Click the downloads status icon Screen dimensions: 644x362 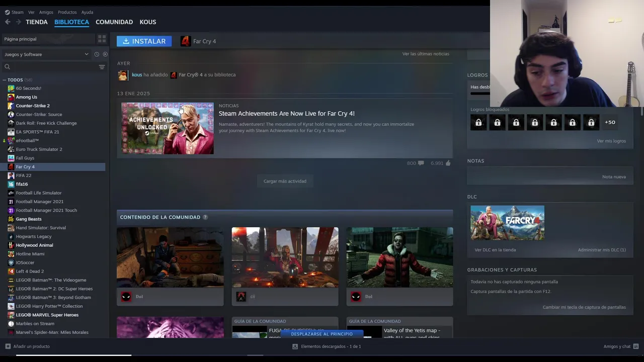coord(295,346)
